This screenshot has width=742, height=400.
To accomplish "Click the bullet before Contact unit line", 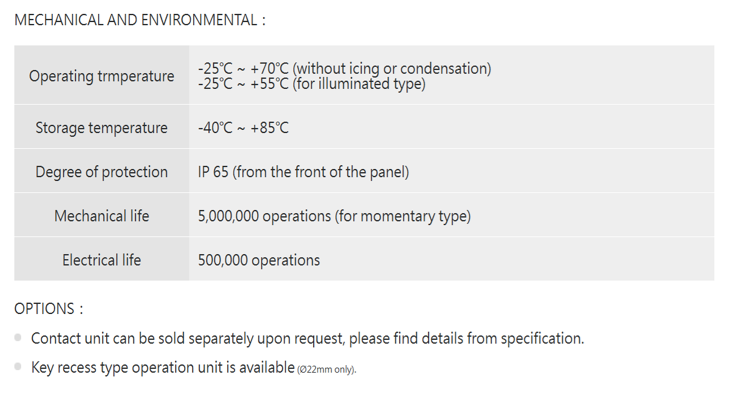I will pos(19,338).
